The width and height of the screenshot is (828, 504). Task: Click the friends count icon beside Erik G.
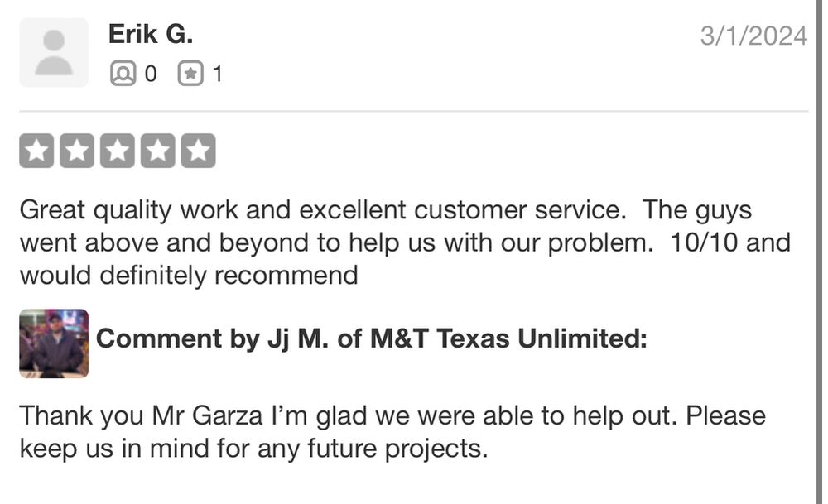click(123, 73)
